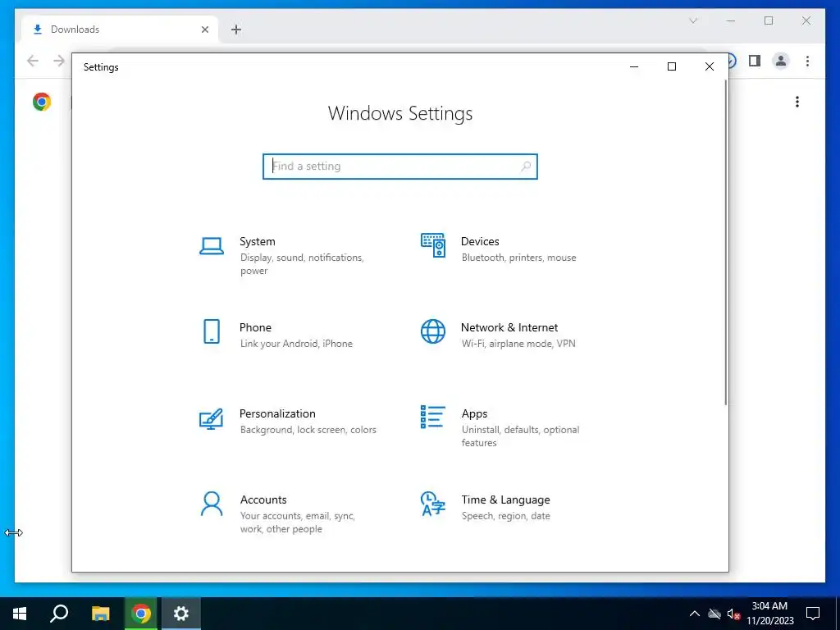The image size is (840, 630).
Task: Open the Downloads page more actions menu
Action: [x=797, y=102]
